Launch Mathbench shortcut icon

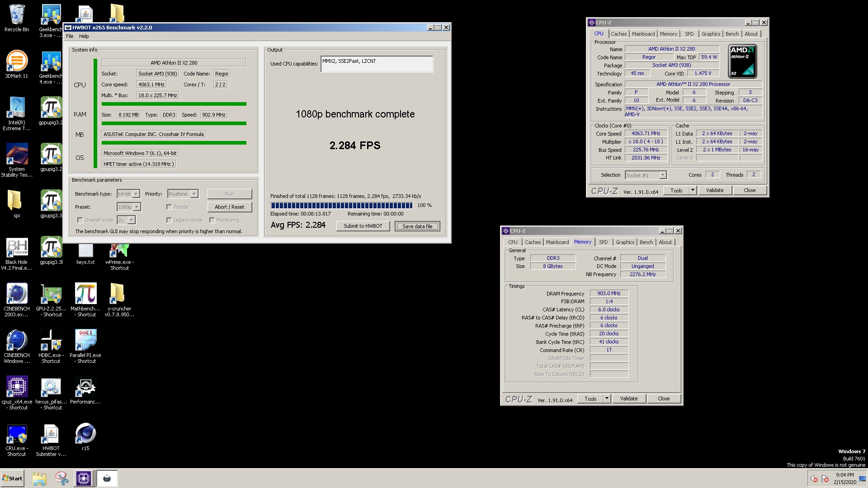pos(85,300)
